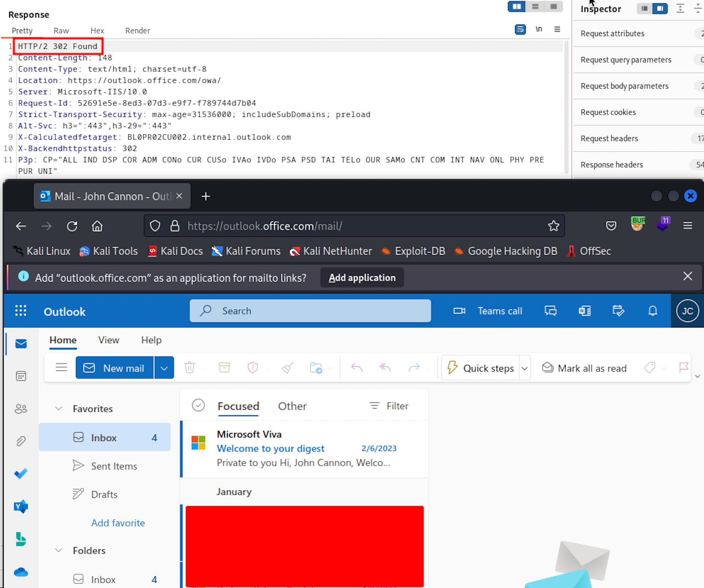This screenshot has height=588, width=704.
Task: Open the New mail dropdown arrow
Action: click(x=164, y=368)
